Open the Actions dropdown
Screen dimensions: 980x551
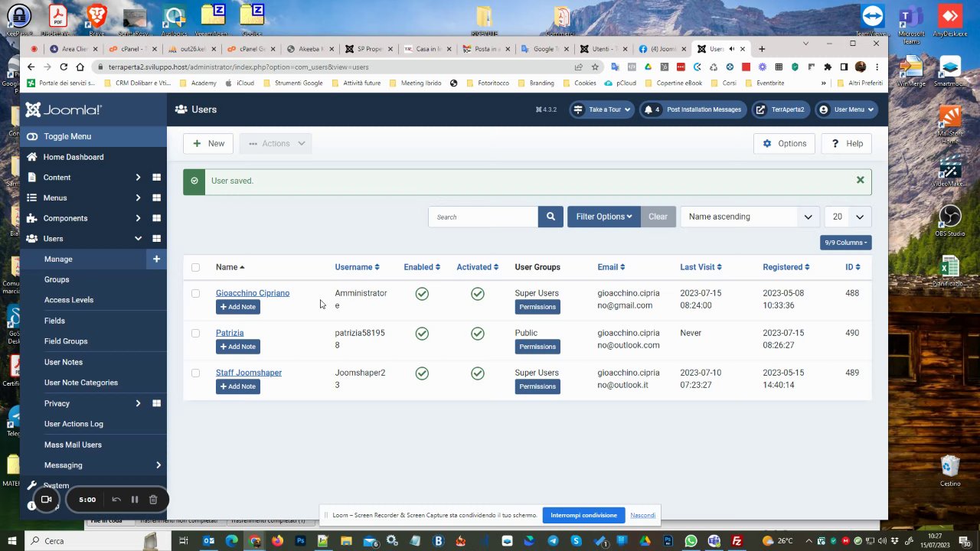(276, 143)
